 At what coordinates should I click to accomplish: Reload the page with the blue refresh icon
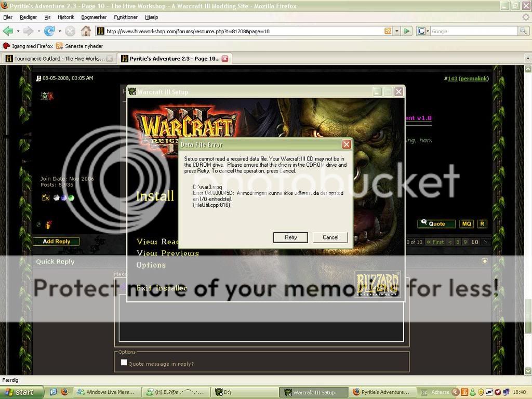pyautogui.click(x=49, y=31)
